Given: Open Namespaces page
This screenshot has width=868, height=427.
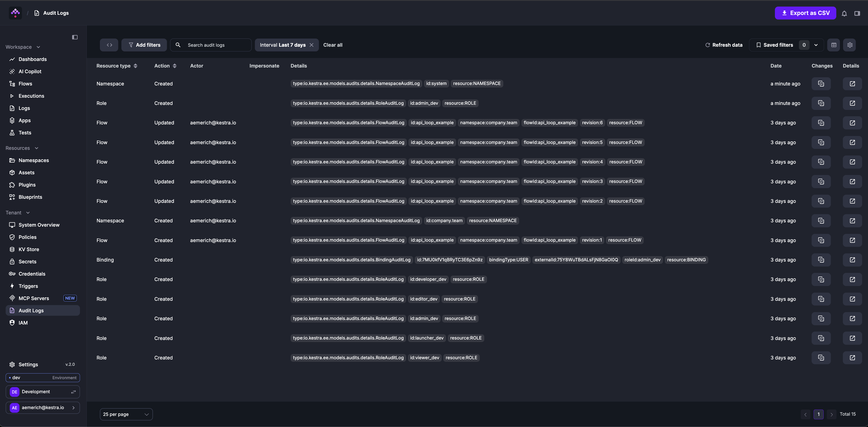Looking at the screenshot, I should pyautogui.click(x=43, y=160).
